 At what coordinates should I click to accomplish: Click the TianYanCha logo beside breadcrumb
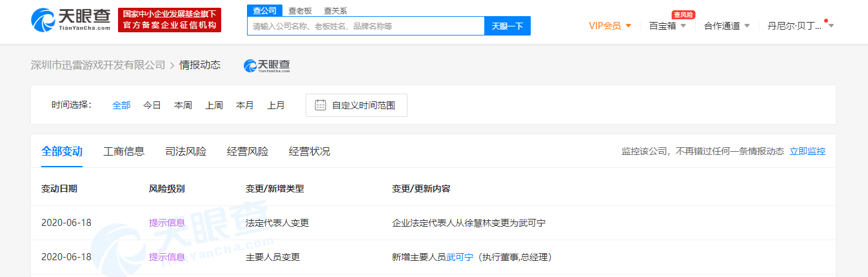[266, 65]
